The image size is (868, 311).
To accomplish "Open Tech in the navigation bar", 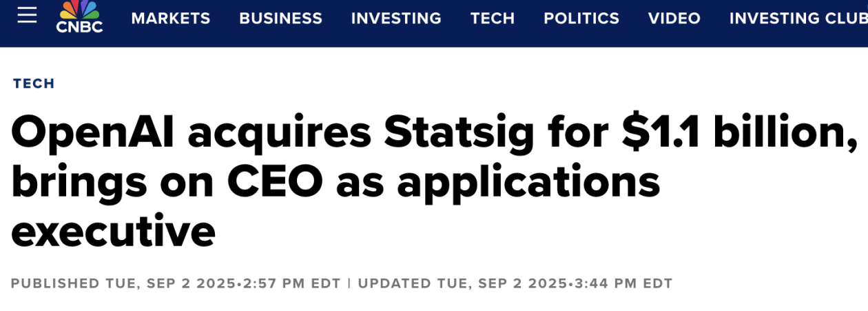I will pos(493,19).
